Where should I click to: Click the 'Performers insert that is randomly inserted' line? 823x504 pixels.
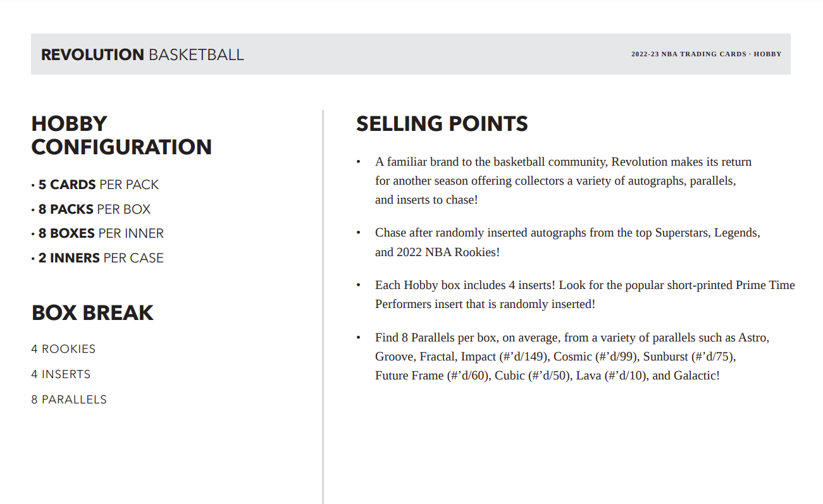(x=485, y=304)
